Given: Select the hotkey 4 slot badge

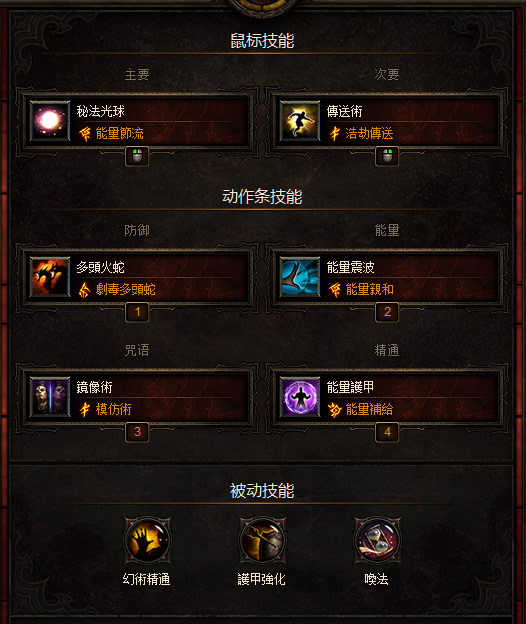Looking at the screenshot, I should tap(387, 432).
